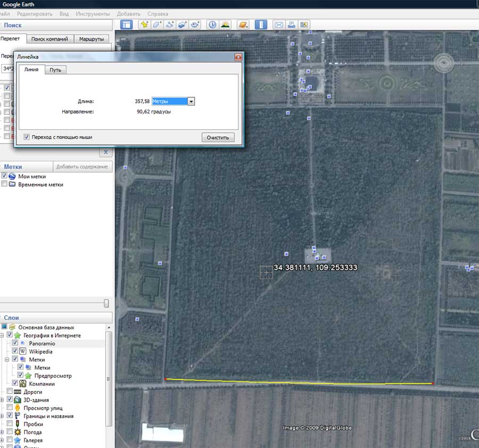Click the places panel opacity slider handle
This screenshot has height=448, width=479.
tap(106, 303)
